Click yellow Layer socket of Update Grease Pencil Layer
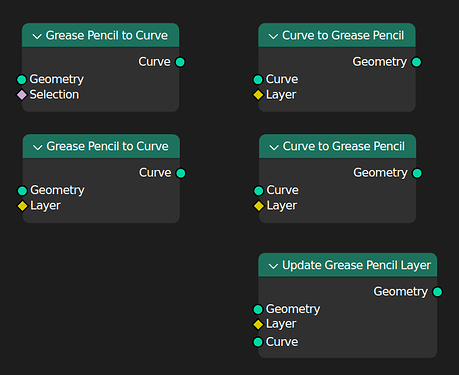This screenshot has height=375, width=459. click(x=258, y=324)
